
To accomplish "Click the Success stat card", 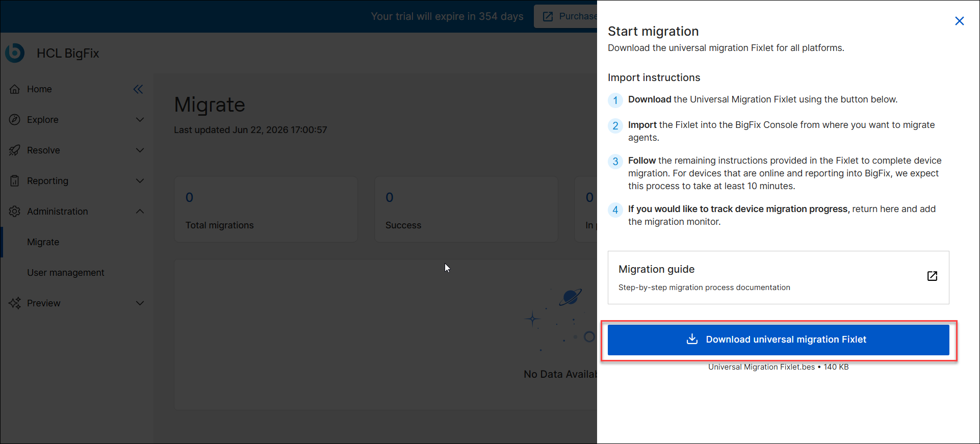I will point(467,209).
